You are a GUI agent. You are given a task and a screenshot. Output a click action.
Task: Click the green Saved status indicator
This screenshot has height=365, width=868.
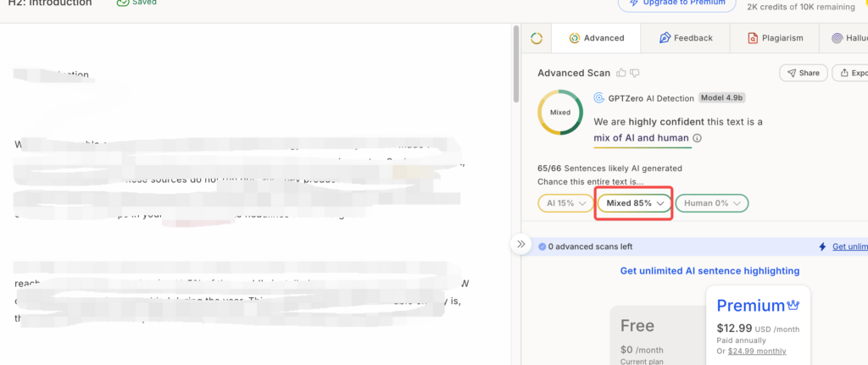[136, 3]
